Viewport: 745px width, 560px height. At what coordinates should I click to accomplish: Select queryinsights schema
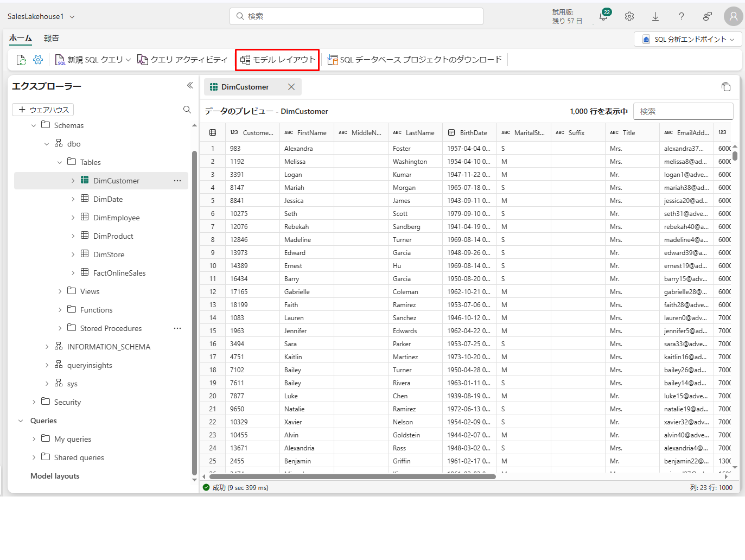tap(90, 365)
